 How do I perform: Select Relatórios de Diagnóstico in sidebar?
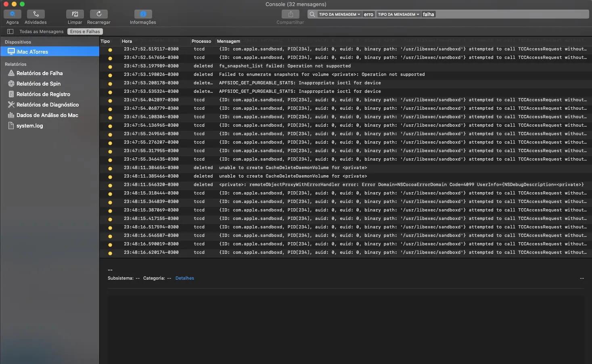(x=47, y=105)
